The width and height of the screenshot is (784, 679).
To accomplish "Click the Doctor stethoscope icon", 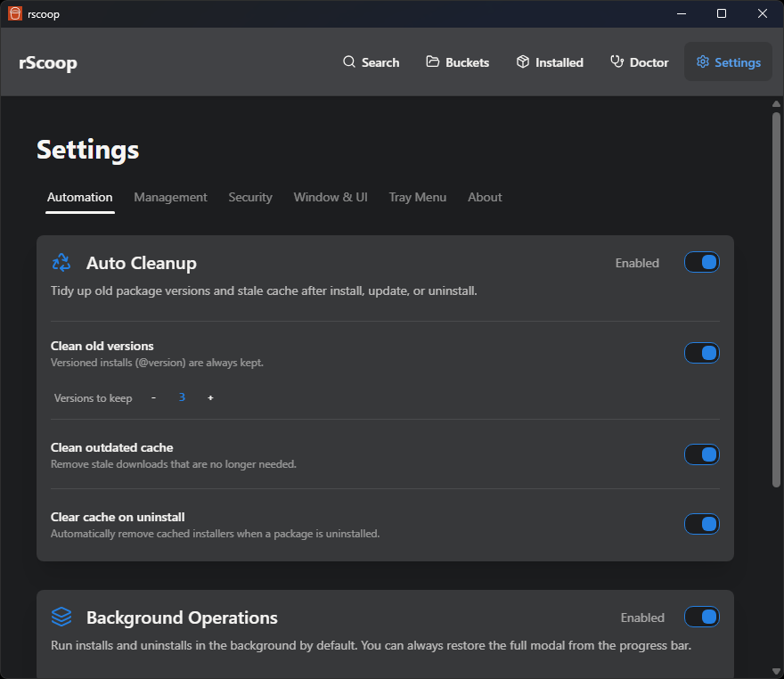I will point(617,61).
